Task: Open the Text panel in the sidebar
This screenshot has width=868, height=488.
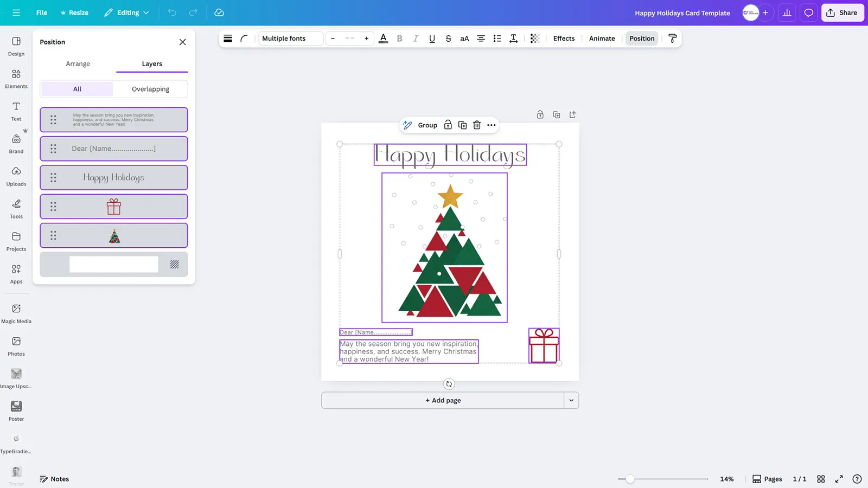Action: tap(16, 110)
